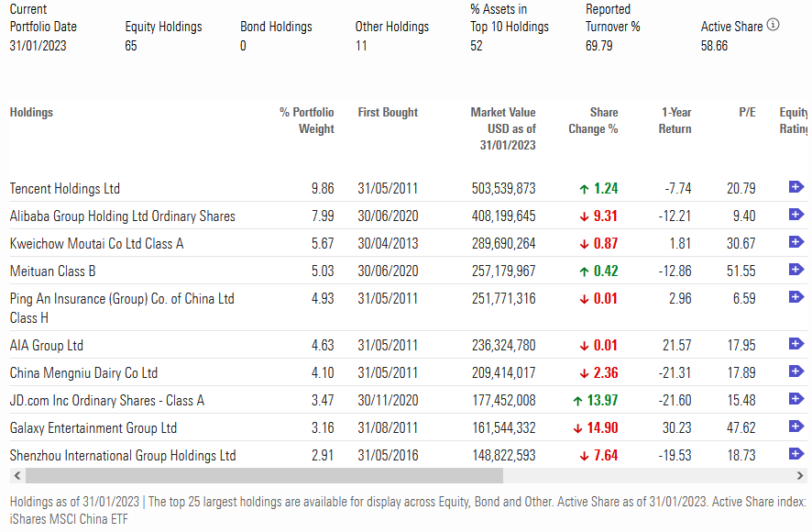The image size is (812, 532).
Task: Open the rating icon for AIA Group row
Action: pyautogui.click(x=796, y=344)
